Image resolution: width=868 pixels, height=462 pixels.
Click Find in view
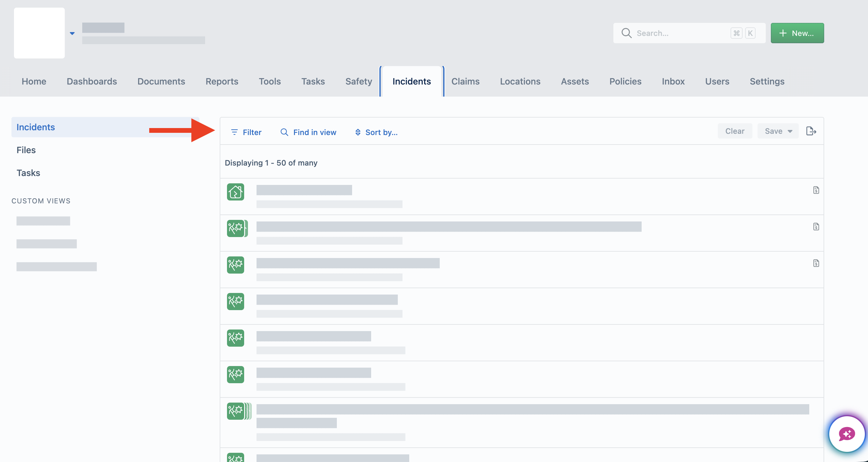click(308, 132)
